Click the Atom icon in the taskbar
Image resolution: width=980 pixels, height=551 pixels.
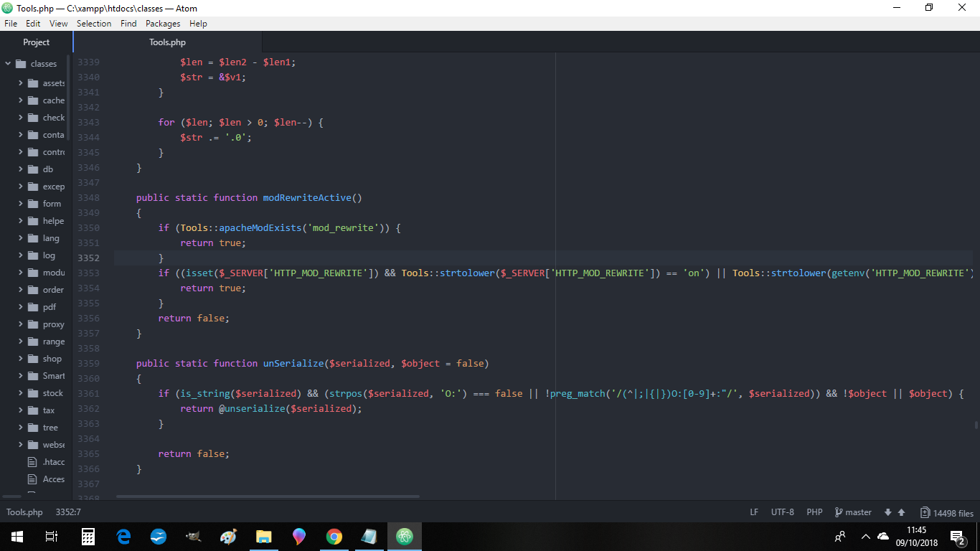click(x=405, y=536)
